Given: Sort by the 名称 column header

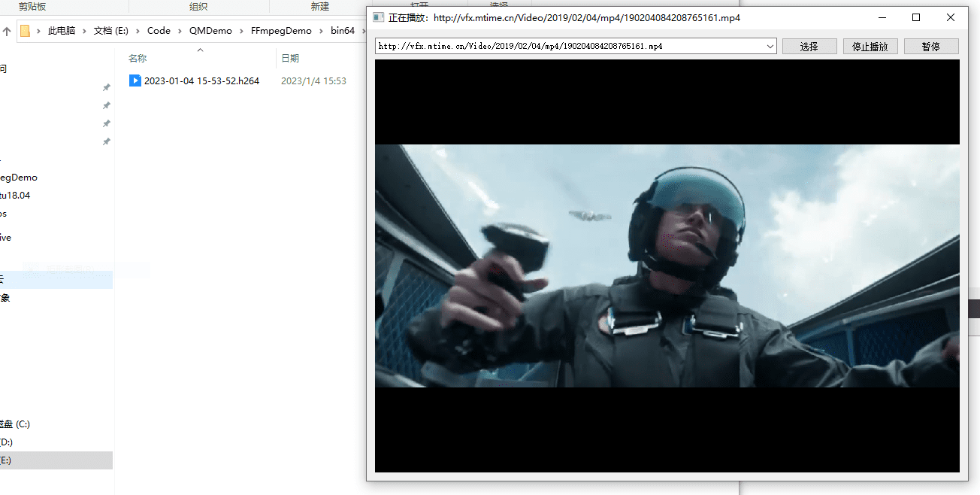Looking at the screenshot, I should [138, 58].
